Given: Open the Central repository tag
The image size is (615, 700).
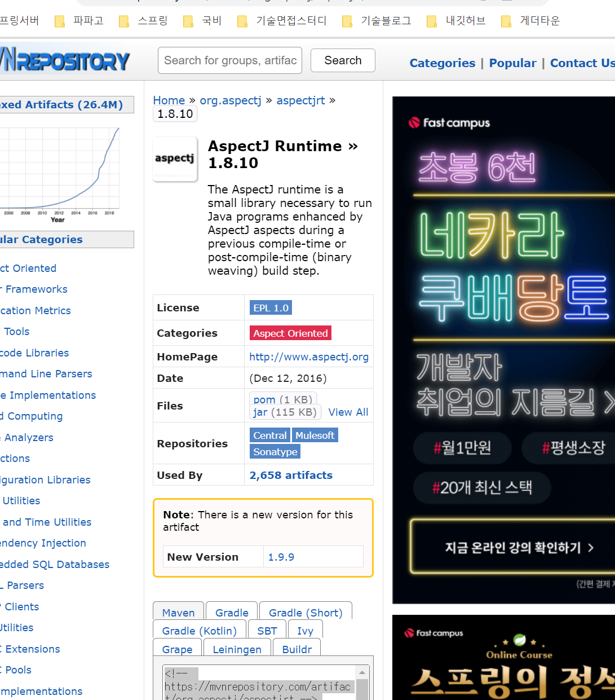Looking at the screenshot, I should tap(269, 435).
